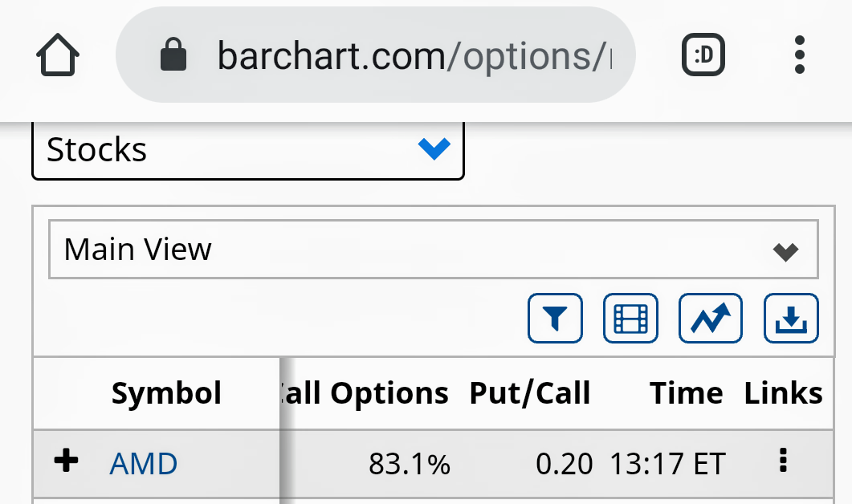Open the AMD symbol link
The image size is (852, 504).
tap(144, 464)
